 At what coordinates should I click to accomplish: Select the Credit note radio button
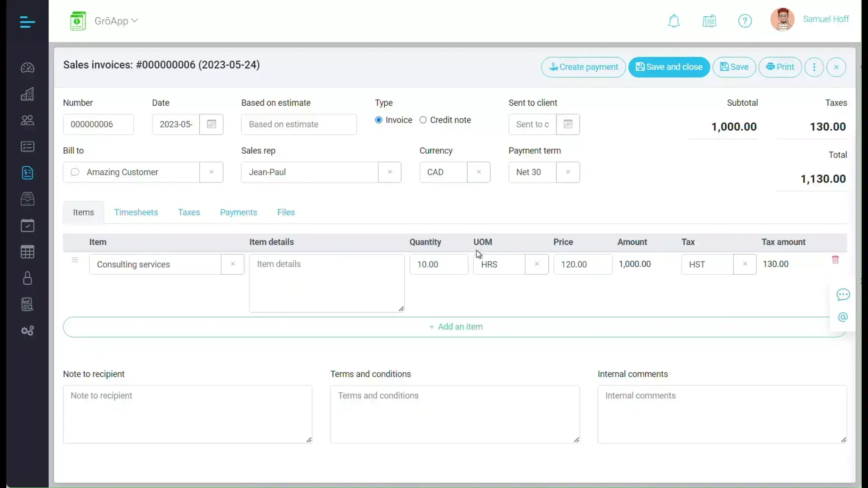pos(423,120)
